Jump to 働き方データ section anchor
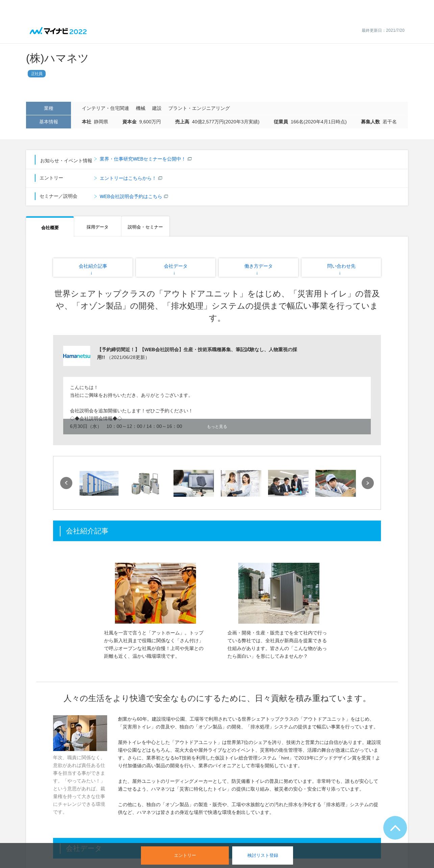Viewport: 434px width, 868px height. (258, 267)
